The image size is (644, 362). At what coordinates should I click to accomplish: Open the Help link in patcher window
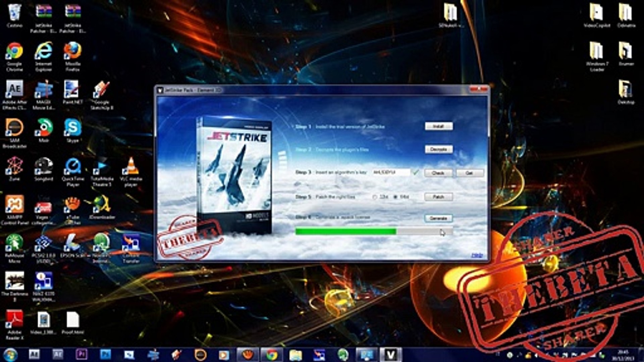477,255
